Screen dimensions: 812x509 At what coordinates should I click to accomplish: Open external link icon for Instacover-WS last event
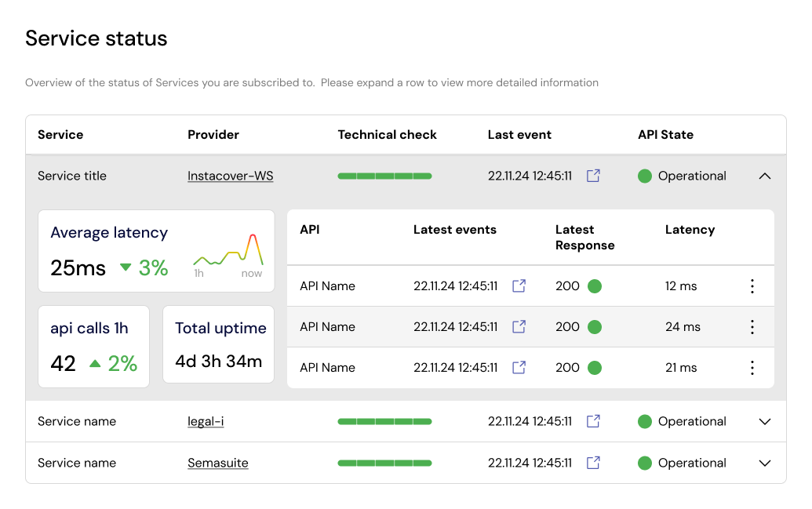point(594,176)
